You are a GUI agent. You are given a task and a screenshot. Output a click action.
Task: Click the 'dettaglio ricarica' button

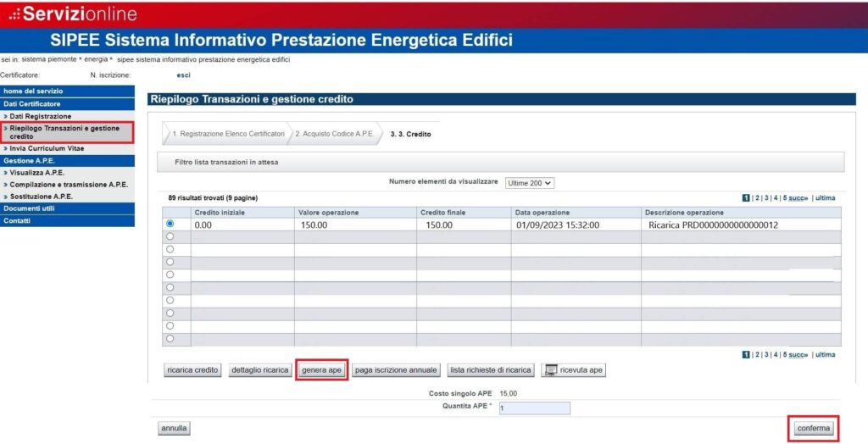click(x=259, y=369)
